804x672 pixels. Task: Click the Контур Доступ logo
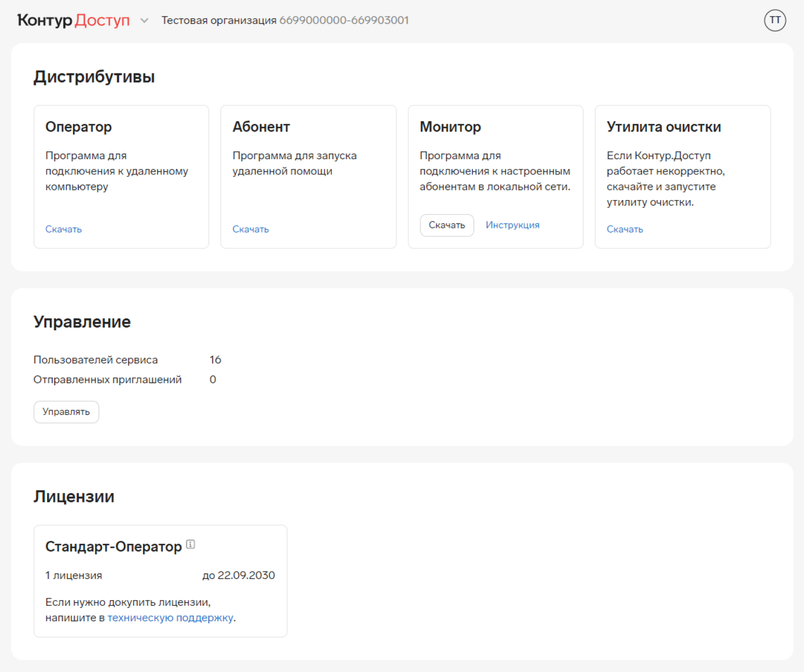pyautogui.click(x=74, y=20)
